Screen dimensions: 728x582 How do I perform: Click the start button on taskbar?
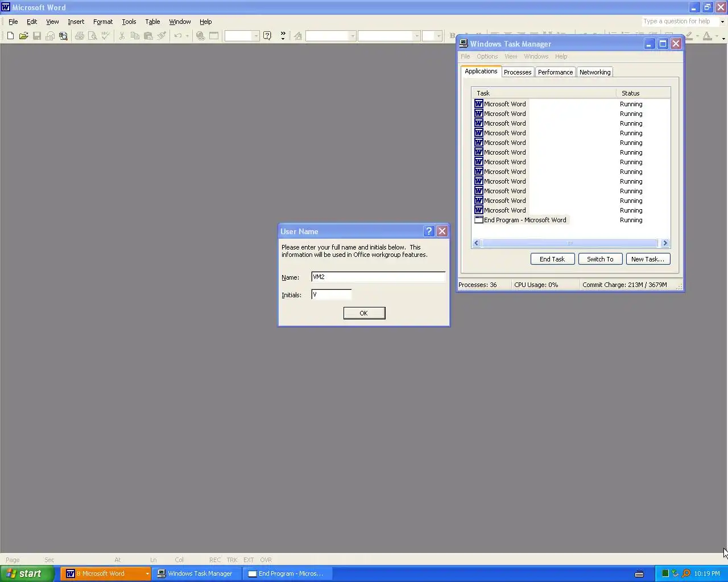click(27, 573)
